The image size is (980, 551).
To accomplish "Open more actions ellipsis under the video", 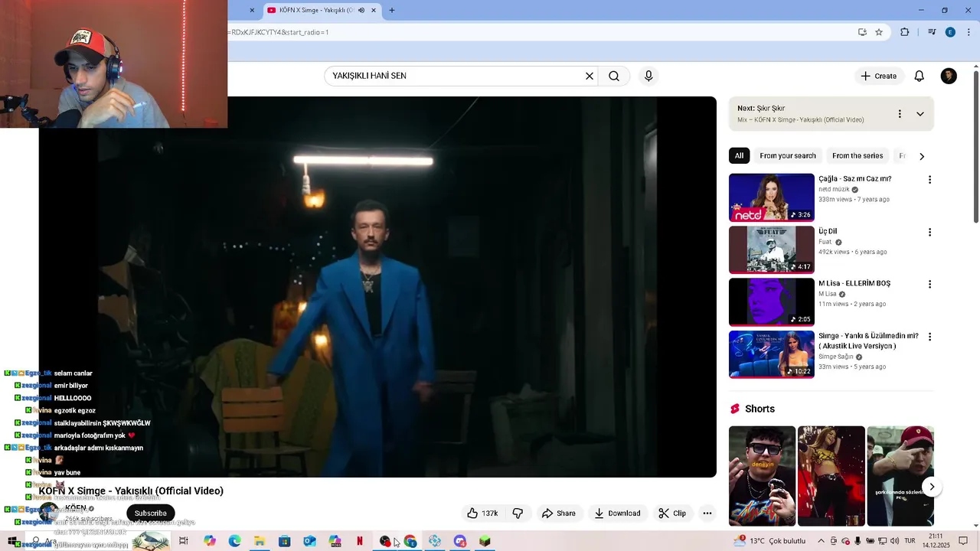I will point(707,514).
